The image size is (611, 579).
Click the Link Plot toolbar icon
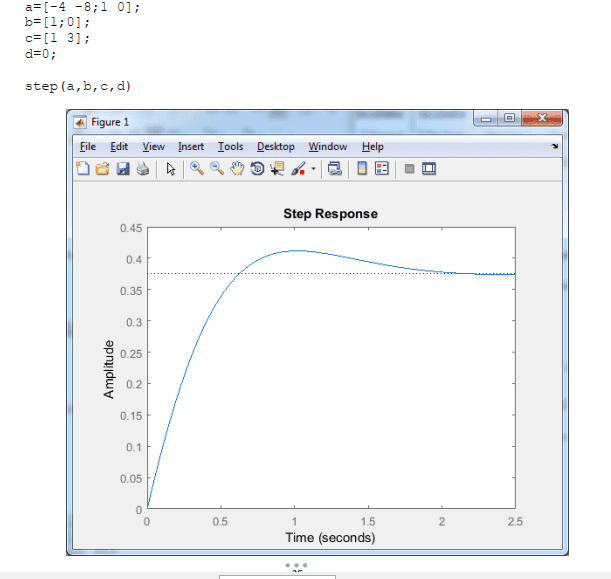[x=335, y=169]
